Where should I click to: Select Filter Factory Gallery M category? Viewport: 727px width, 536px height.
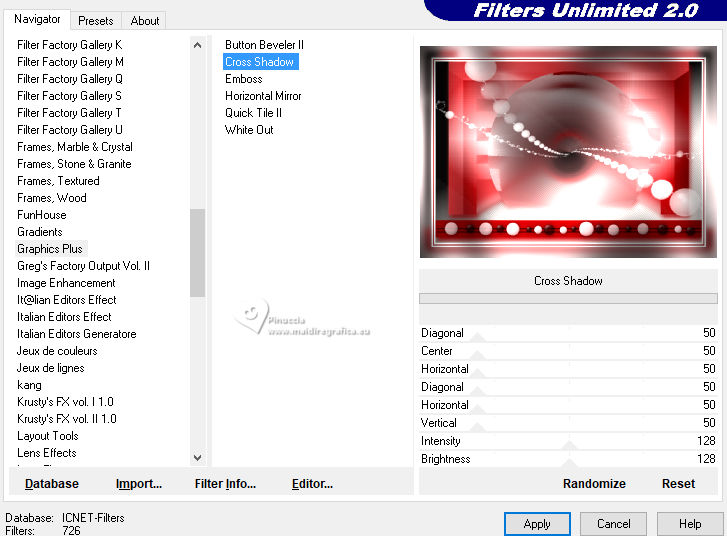click(x=70, y=62)
